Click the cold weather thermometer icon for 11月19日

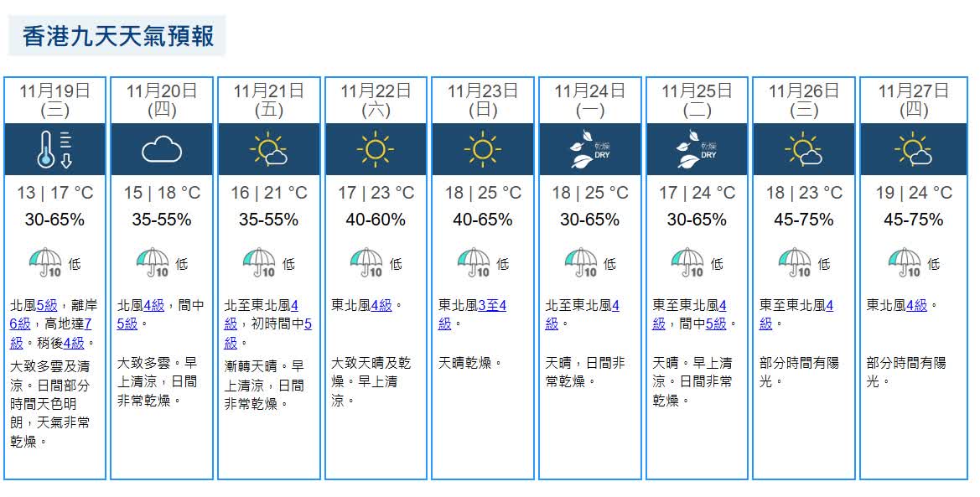(54, 149)
